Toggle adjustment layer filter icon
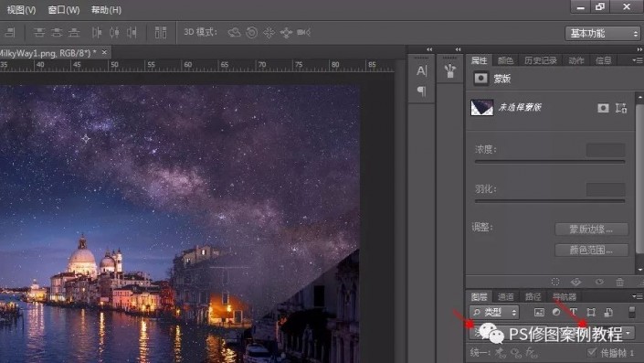Screen dimensions: 644x363 pyautogui.click(x=556, y=313)
